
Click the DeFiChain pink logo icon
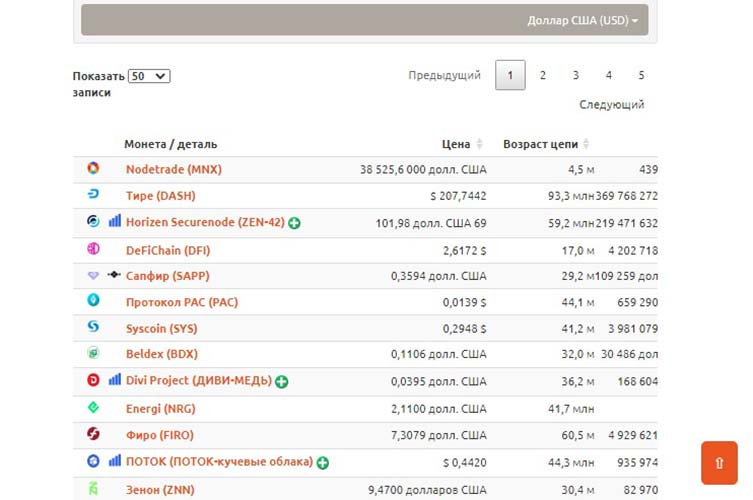coord(93,249)
